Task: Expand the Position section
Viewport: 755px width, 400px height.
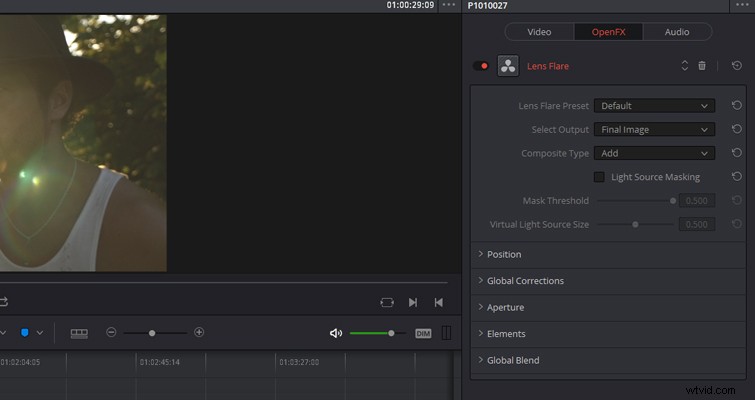Action: tap(609, 254)
